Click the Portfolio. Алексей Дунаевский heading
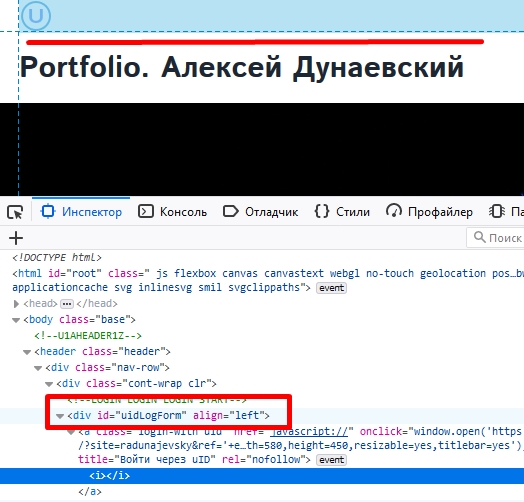Image resolution: width=524 pixels, height=502 pixels. pyautogui.click(x=242, y=67)
